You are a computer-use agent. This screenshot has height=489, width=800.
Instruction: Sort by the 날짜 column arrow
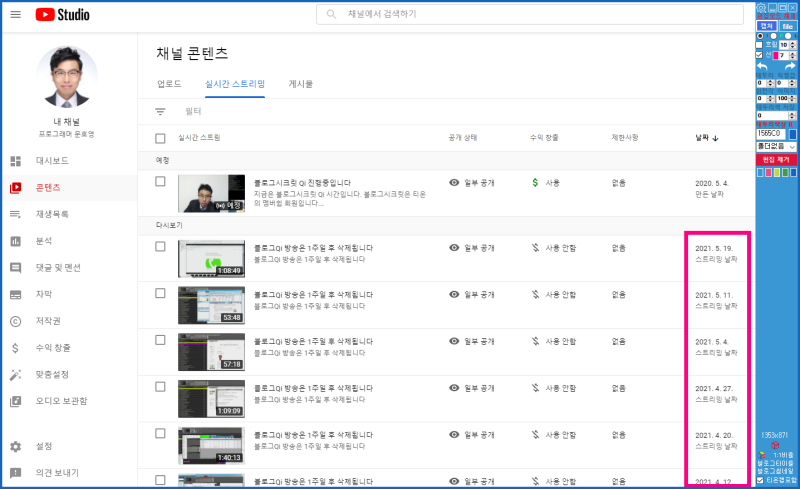(715, 138)
